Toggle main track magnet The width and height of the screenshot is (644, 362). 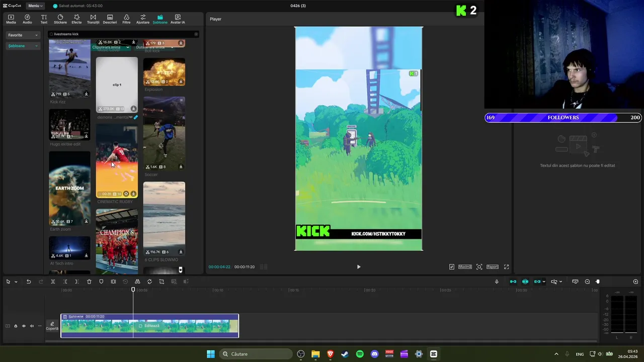coord(513,282)
